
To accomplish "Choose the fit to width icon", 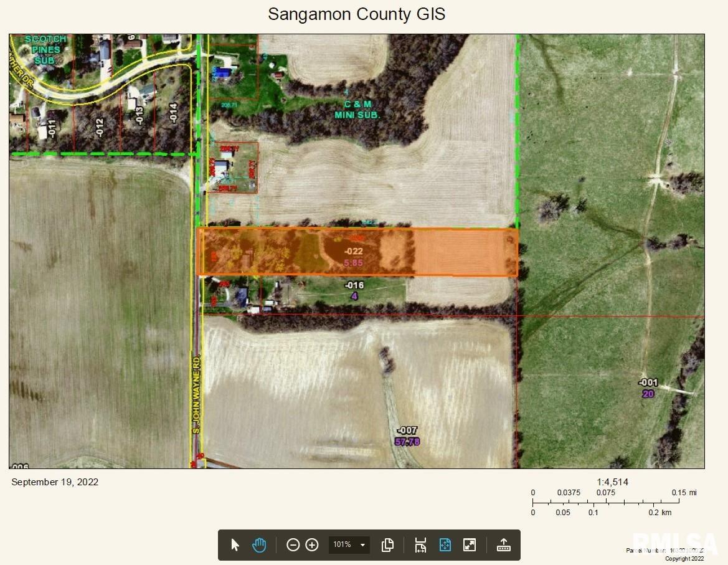I will click(420, 544).
